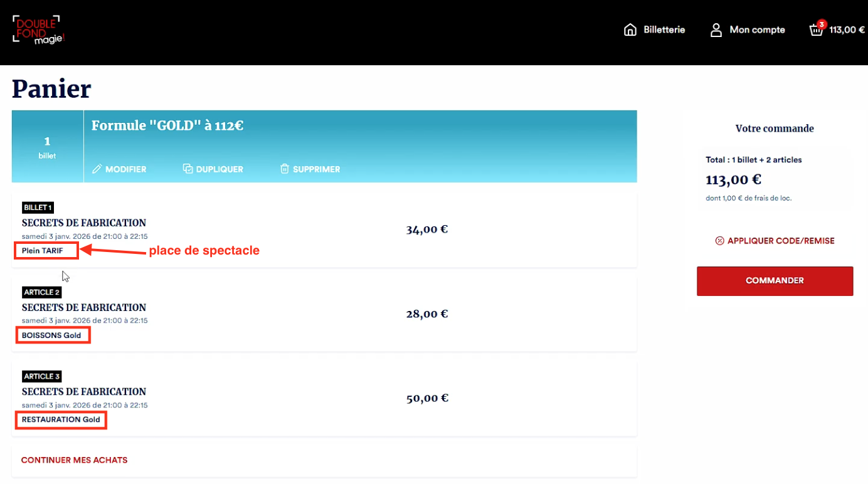Click the trash icon for Supprimer
The width and height of the screenshot is (868, 484).
point(285,169)
